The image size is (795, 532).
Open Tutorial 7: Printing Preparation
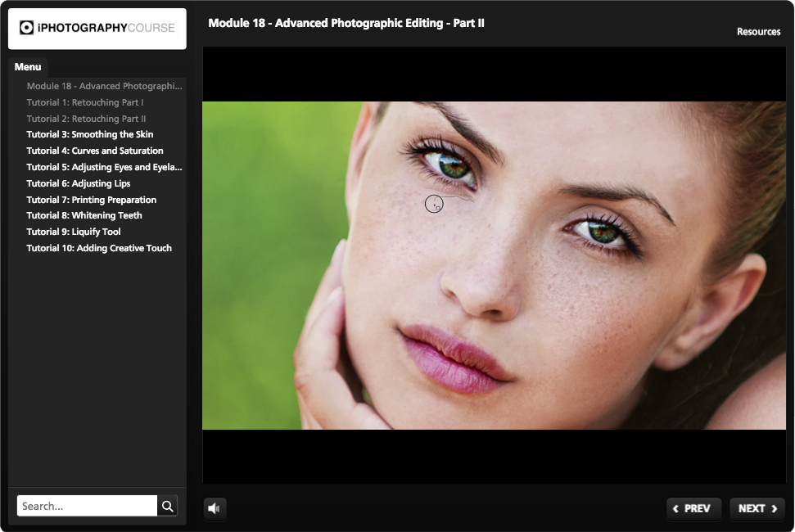click(91, 200)
